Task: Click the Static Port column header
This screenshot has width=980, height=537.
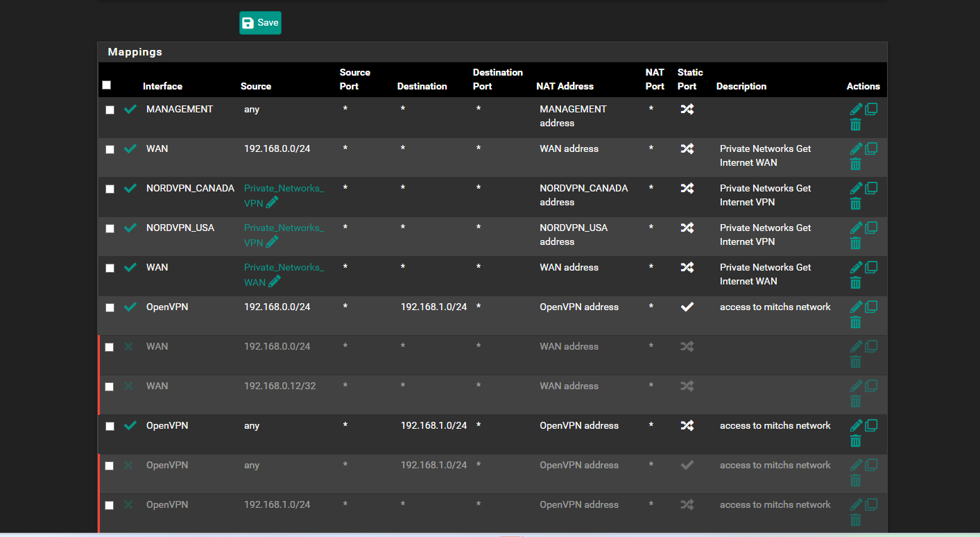Action: [x=690, y=79]
